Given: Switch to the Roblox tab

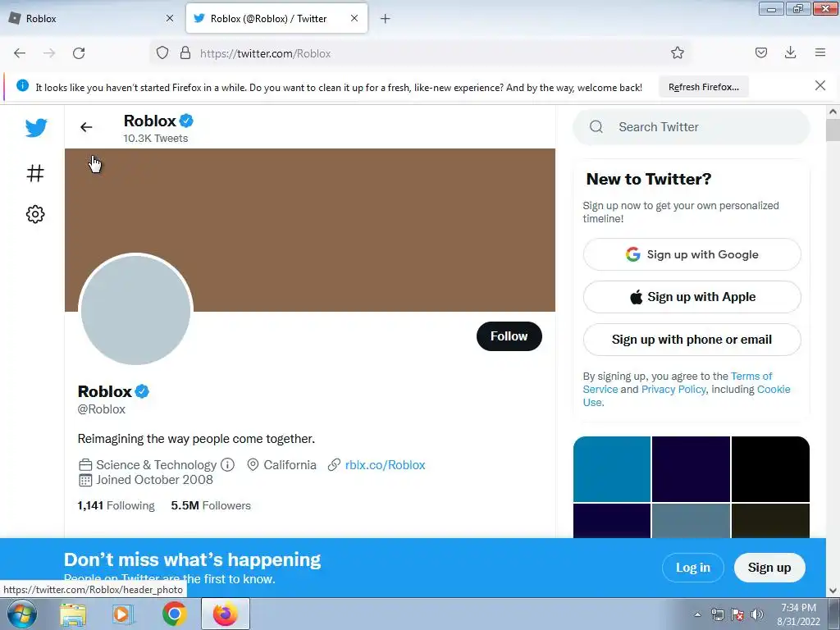Looking at the screenshot, I should (x=91, y=19).
